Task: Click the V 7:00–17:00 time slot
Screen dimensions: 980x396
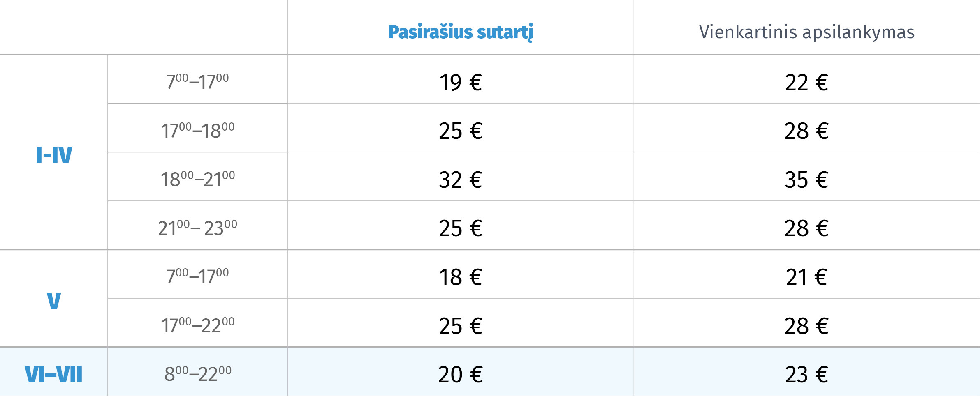Action: tap(198, 276)
